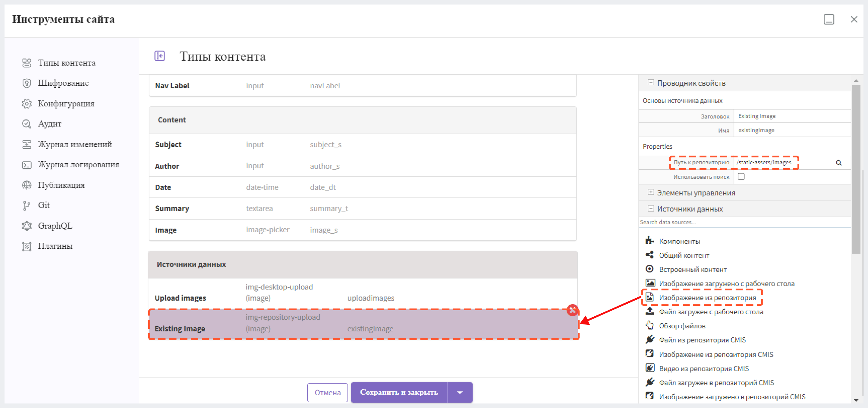Click the Типы контента sidebar icon
This screenshot has height=408, width=868.
(27, 63)
